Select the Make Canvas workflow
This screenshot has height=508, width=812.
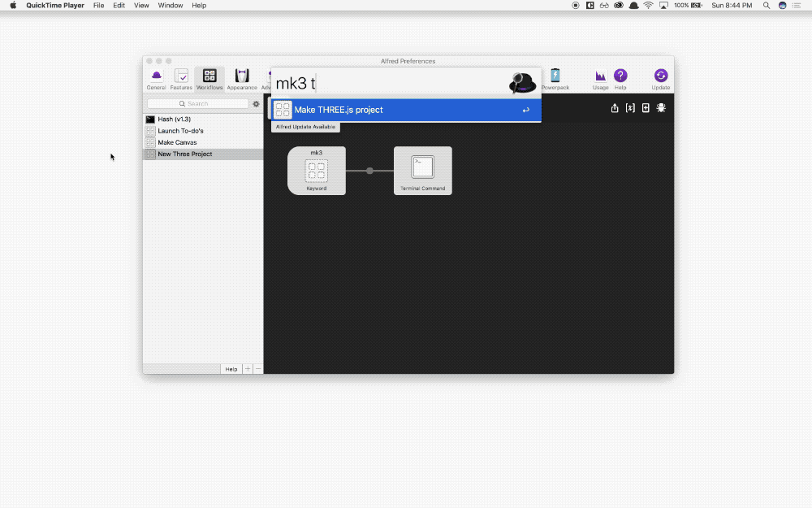tap(203, 142)
